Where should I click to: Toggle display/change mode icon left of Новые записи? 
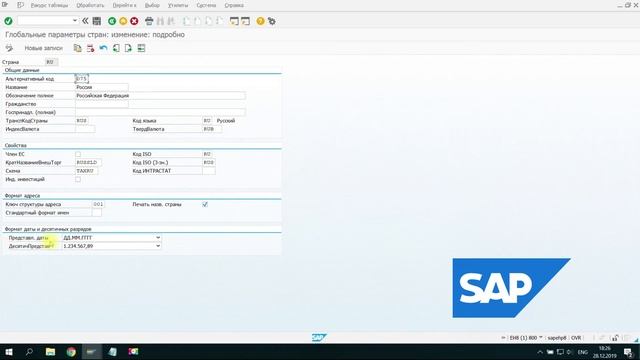coord(9,48)
